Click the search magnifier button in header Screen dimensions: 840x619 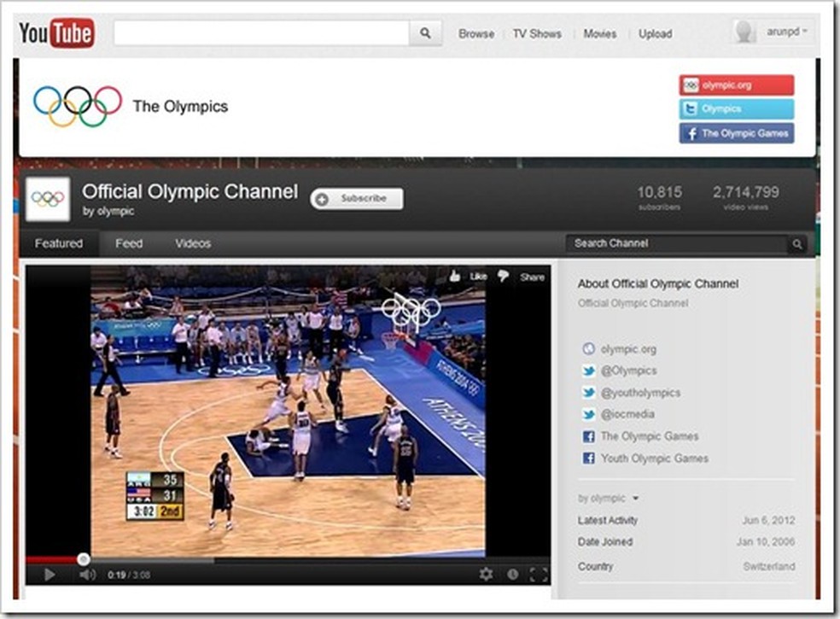(x=424, y=34)
